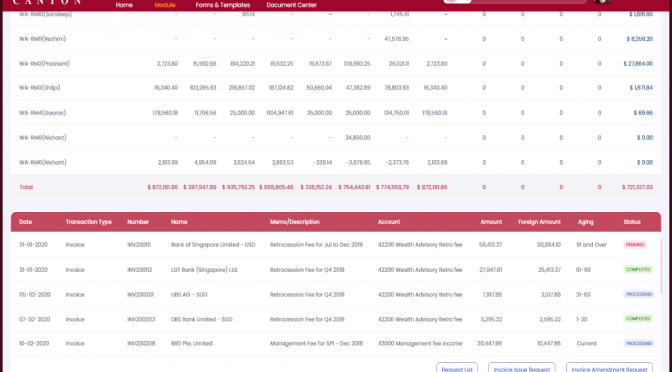This screenshot has height=372, width=672.
Task: Click the Memo/Description column header
Action: (295, 222)
